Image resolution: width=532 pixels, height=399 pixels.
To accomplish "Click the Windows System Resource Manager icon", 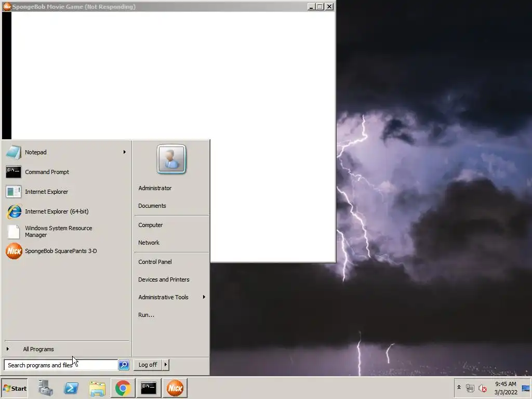I will click(x=14, y=231).
